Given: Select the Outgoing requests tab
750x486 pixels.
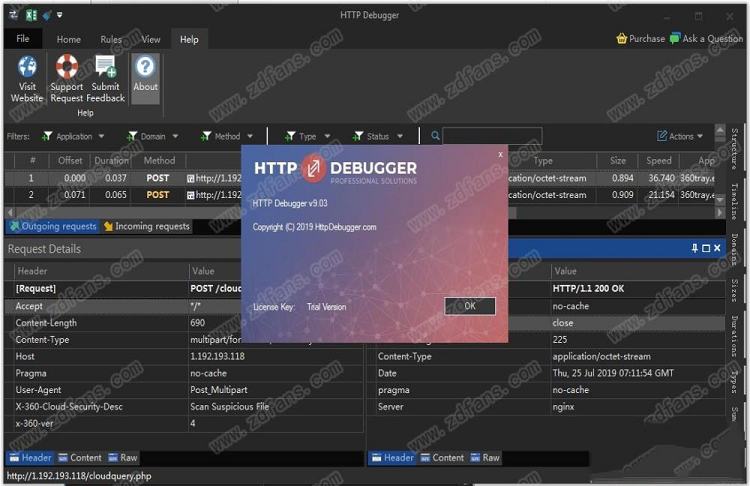Looking at the screenshot, I should [53, 226].
